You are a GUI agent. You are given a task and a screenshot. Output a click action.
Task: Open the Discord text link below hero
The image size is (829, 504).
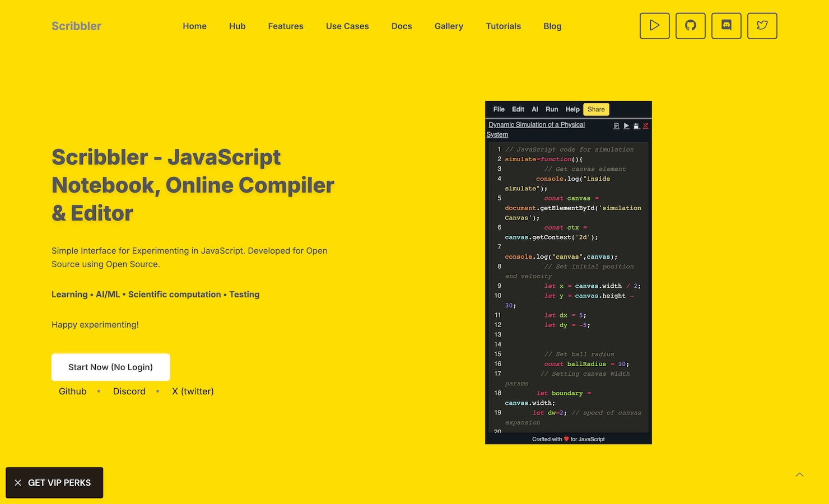tap(129, 391)
